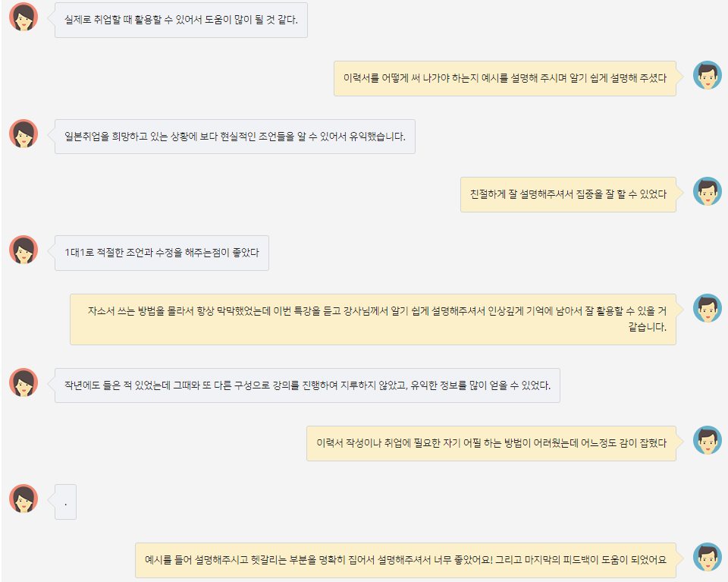Select the yellow '친절하게 잘 설명해주셔서' bubble
728x582 pixels.
568,194
